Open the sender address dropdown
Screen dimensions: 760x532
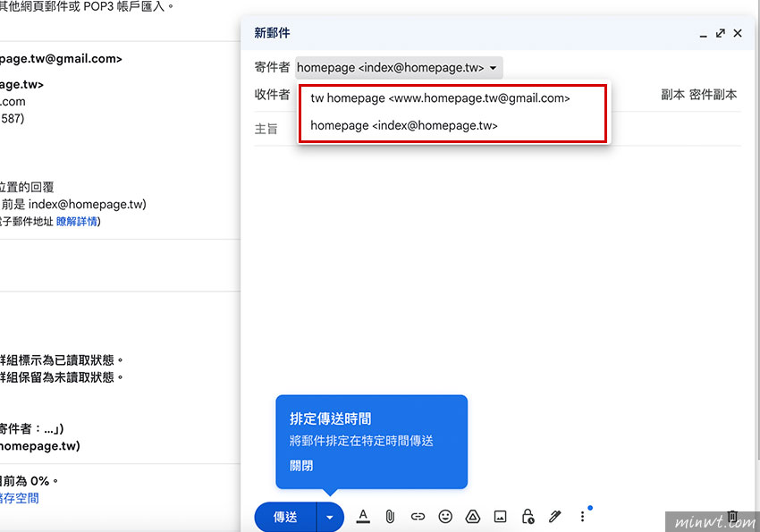399,67
